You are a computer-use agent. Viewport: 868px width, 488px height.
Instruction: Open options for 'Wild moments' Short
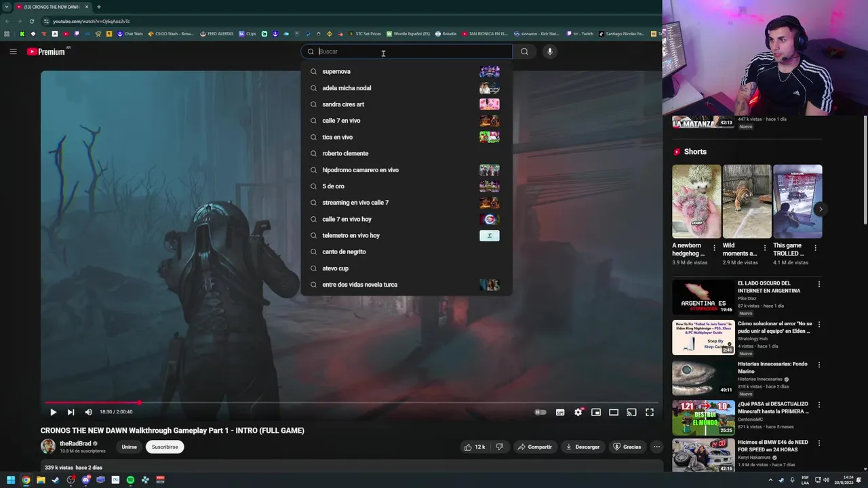click(765, 248)
